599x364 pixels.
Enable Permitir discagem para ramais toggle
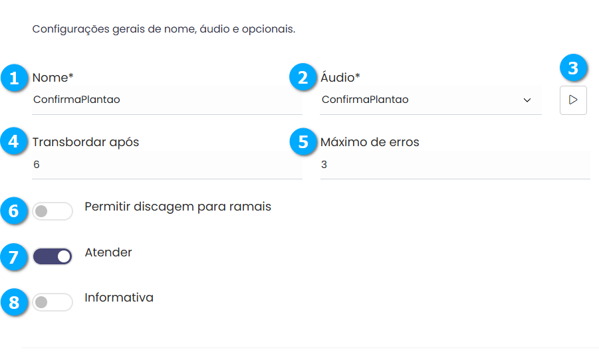tap(53, 212)
